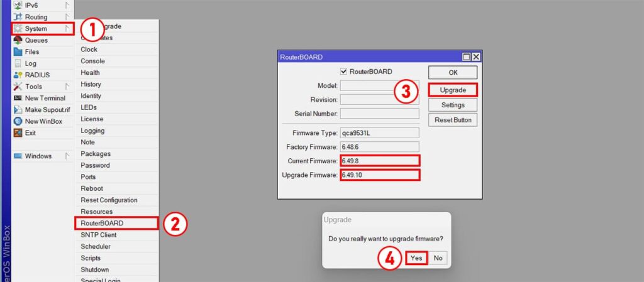Click the System gear icon
The image size is (644, 282).
pyautogui.click(x=18, y=29)
